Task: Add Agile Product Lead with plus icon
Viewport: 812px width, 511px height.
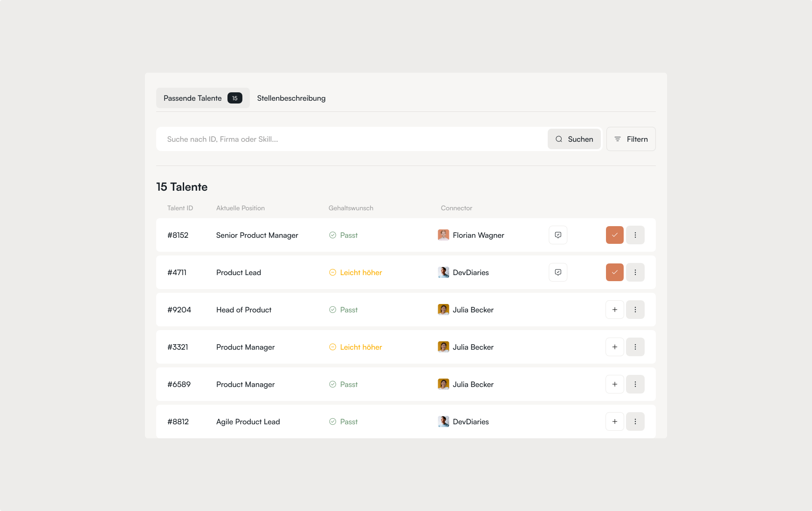Action: [x=614, y=421]
